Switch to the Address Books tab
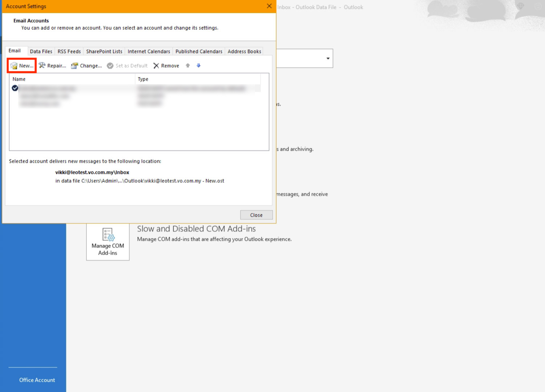 click(244, 52)
